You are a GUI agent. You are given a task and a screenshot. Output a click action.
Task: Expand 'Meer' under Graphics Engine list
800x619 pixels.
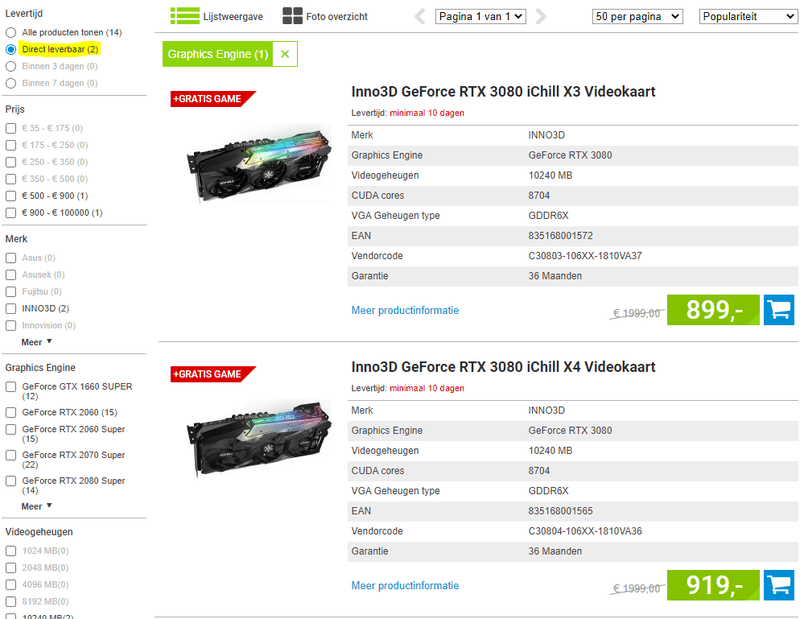click(x=37, y=507)
